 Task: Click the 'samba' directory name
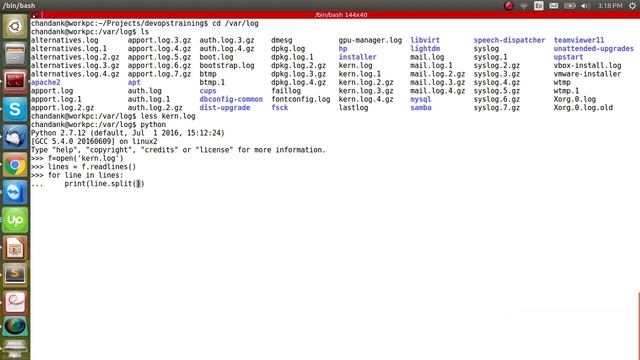421,108
